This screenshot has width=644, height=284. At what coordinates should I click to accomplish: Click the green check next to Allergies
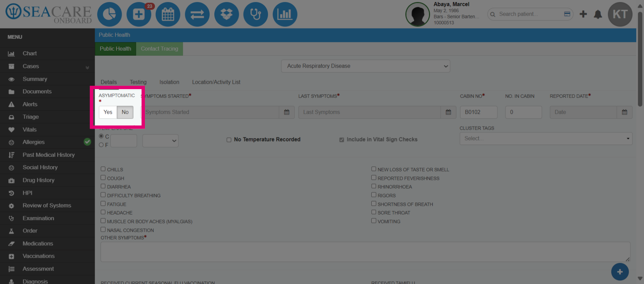(88, 142)
